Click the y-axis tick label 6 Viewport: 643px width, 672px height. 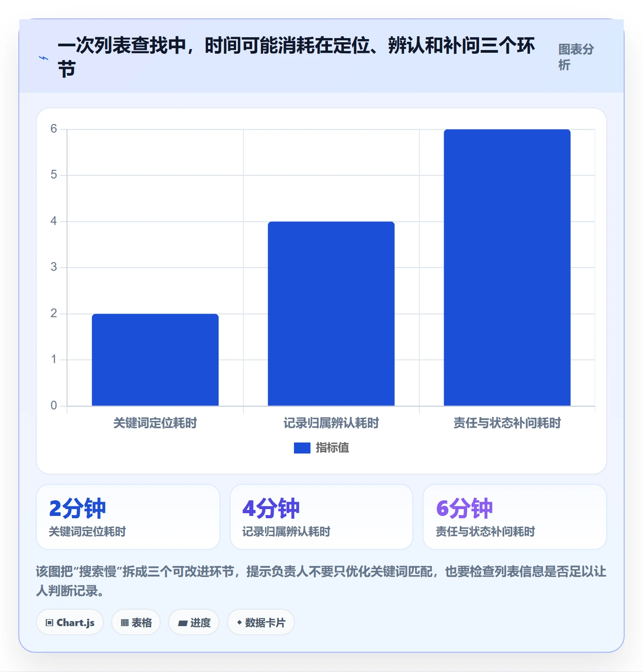54,129
